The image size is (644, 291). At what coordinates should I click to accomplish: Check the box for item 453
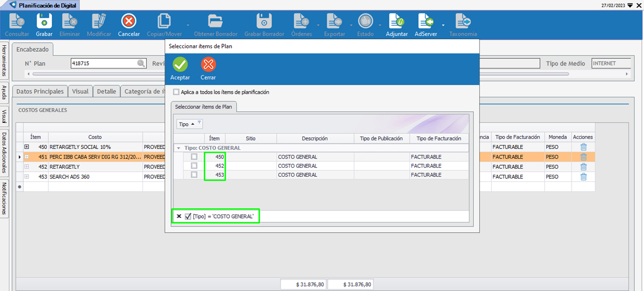click(x=194, y=175)
